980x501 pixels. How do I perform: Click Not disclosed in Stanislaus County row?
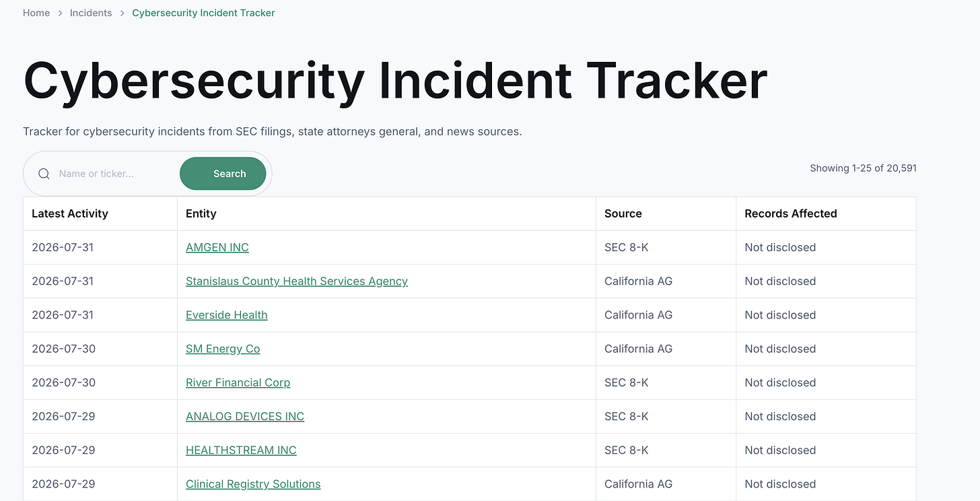tap(780, 281)
